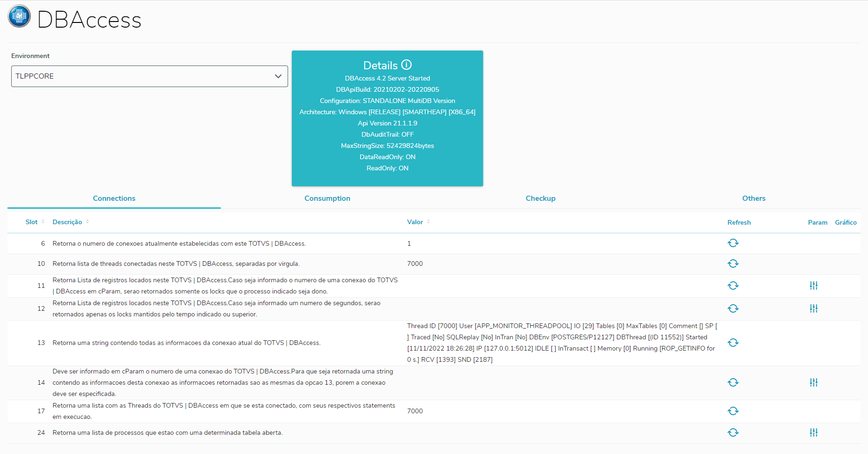The image size is (868, 454).
Task: Click the Slot column header
Action: 31,222
